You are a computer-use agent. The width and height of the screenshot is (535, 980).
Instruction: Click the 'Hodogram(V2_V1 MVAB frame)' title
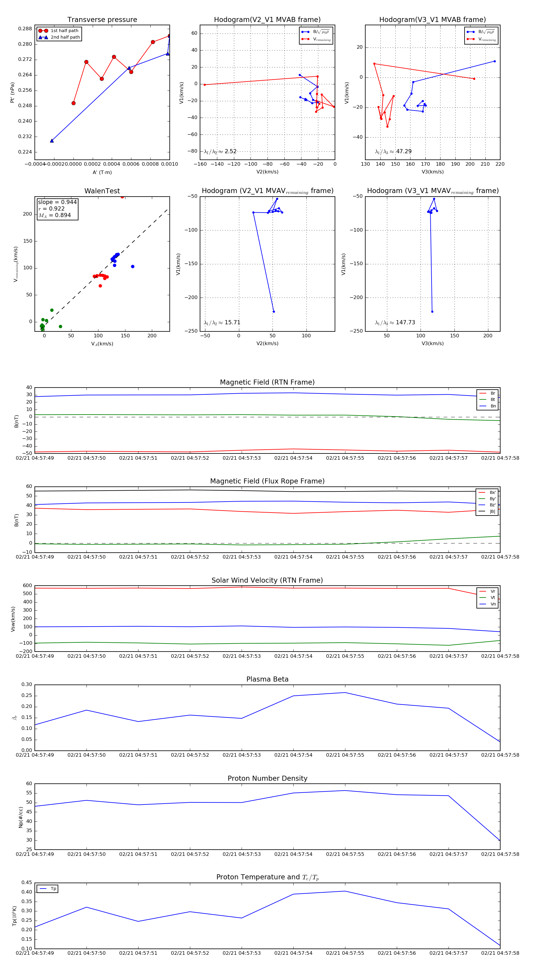(x=267, y=20)
